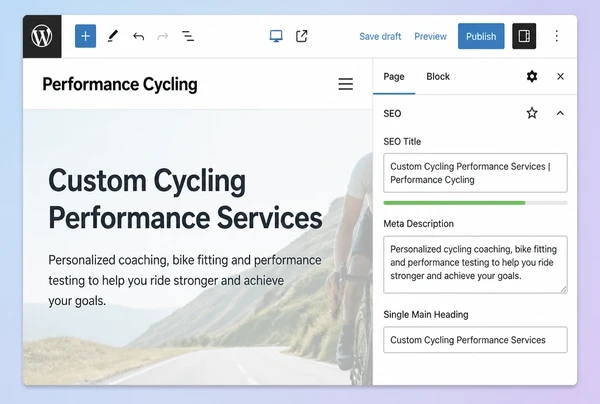The width and height of the screenshot is (600, 404).
Task: Click the Meta Description text area
Action: pyautogui.click(x=475, y=265)
